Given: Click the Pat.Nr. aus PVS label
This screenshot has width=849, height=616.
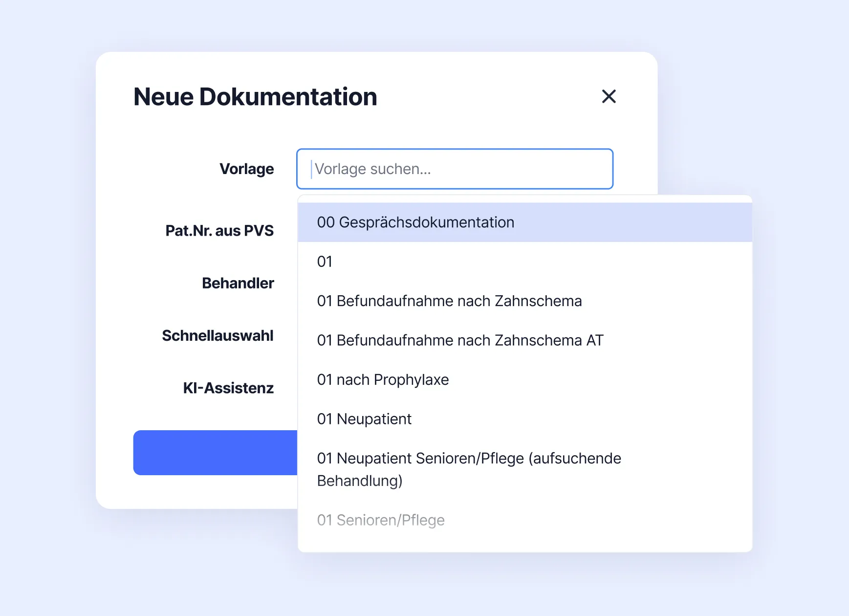Looking at the screenshot, I should 219,231.
